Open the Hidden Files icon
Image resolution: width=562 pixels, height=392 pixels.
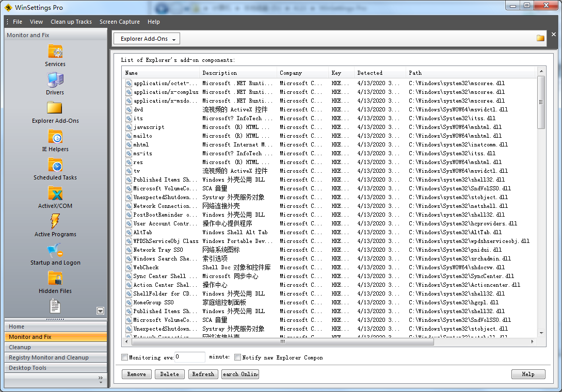coord(55,279)
